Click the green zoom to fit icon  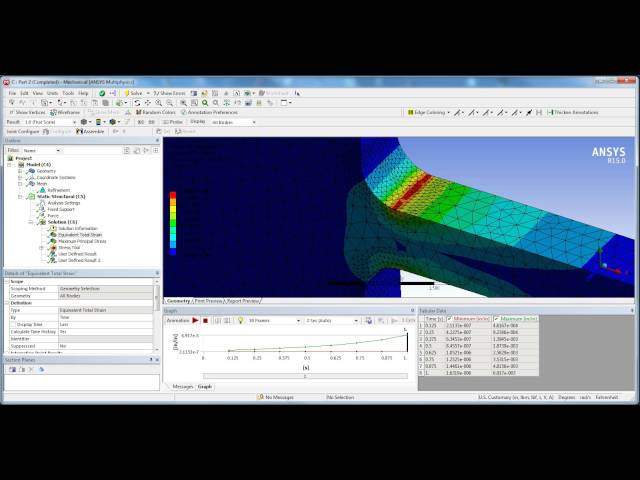click(205, 103)
